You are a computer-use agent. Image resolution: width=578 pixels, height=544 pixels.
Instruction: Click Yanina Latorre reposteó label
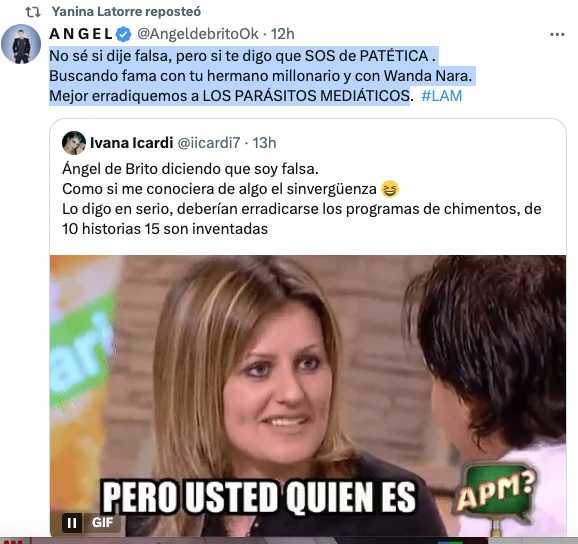click(x=126, y=12)
